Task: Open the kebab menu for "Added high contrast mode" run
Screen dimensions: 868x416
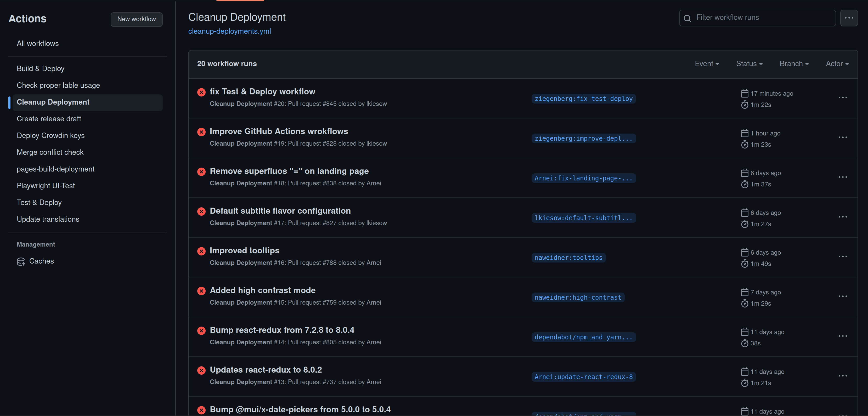Action: coord(843,296)
